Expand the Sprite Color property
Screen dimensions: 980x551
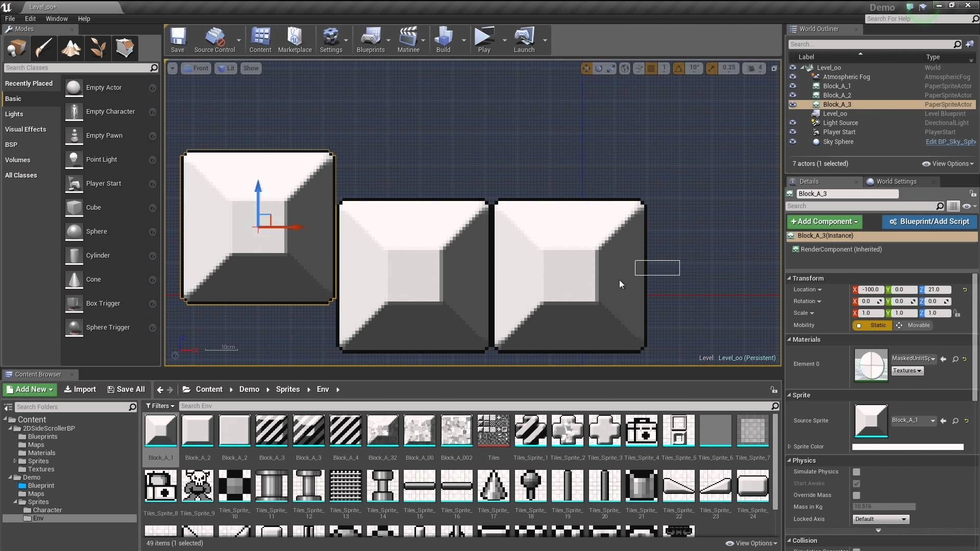(790, 447)
